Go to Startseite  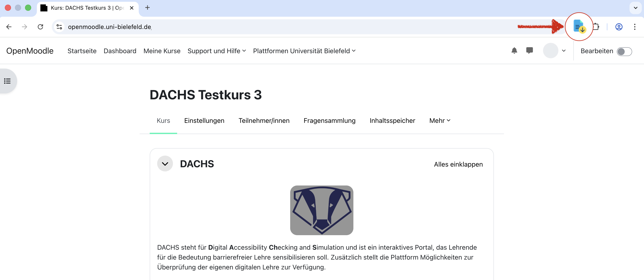[x=82, y=51]
